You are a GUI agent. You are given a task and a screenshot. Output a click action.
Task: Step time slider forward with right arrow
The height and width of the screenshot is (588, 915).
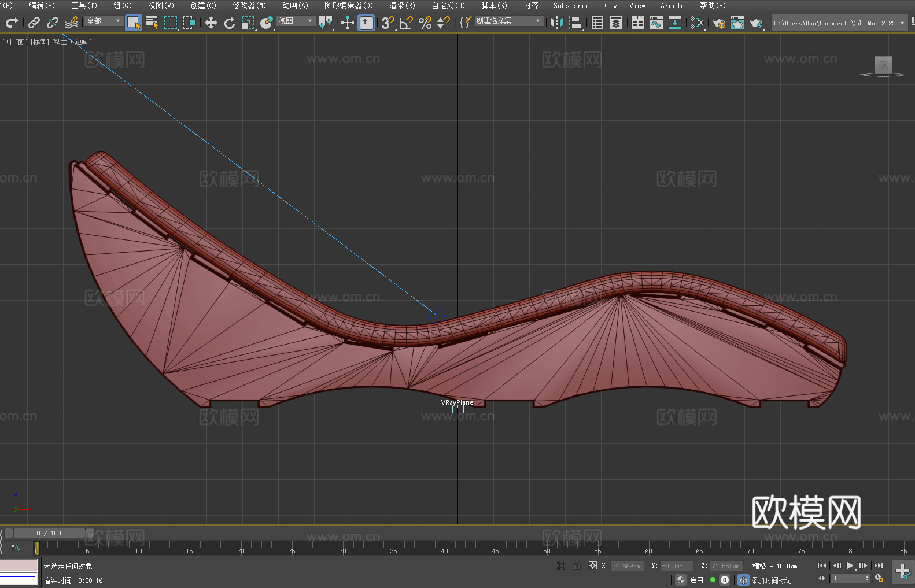90,533
